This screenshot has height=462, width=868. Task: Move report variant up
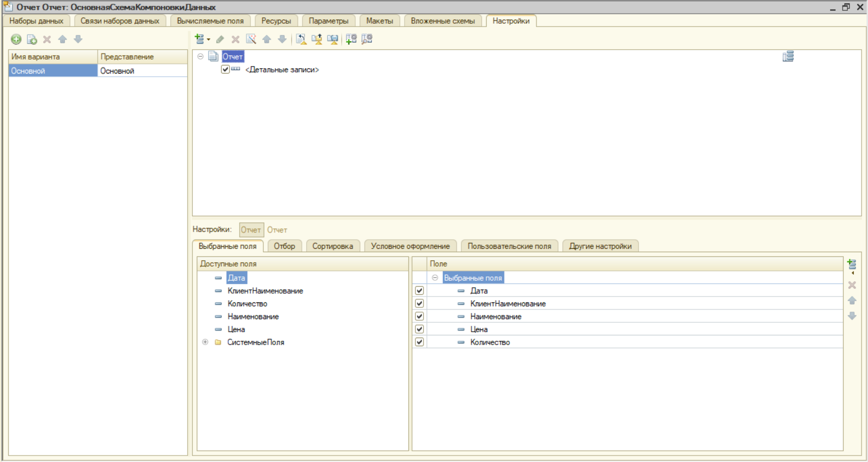tap(63, 39)
